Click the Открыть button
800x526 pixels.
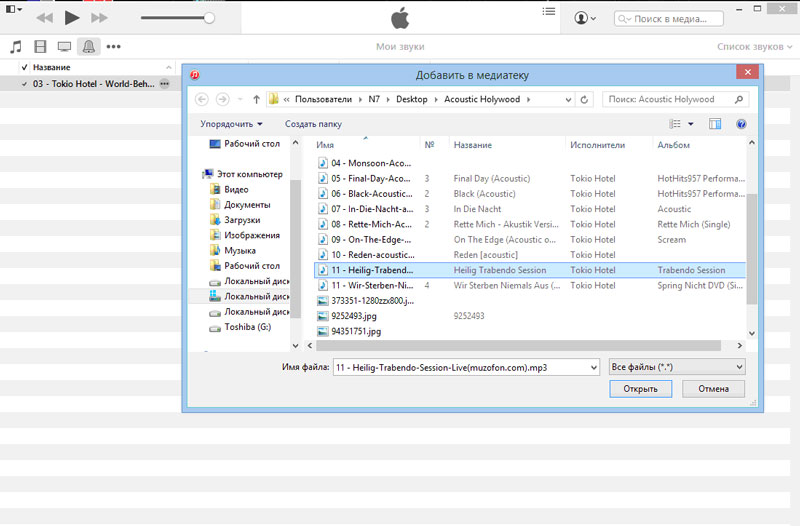[x=640, y=389]
